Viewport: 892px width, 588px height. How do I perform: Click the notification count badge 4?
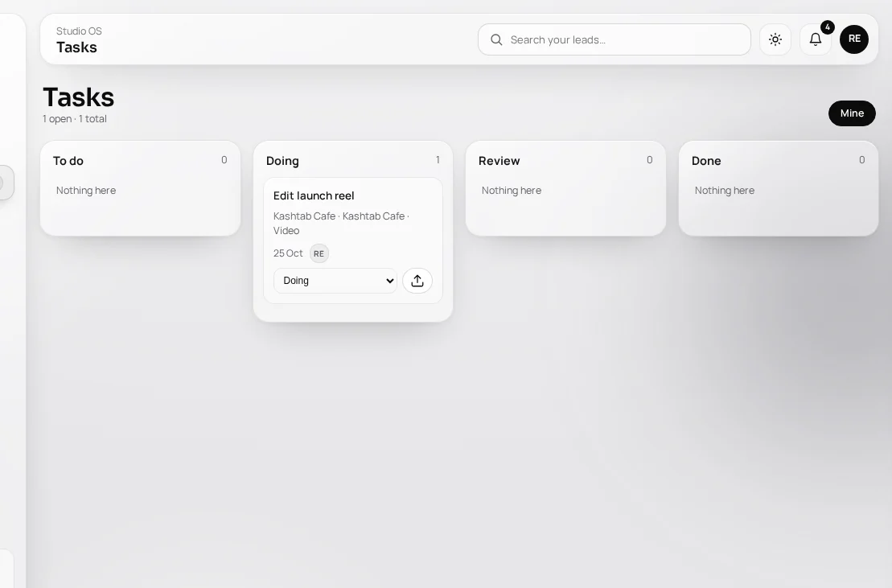(x=827, y=27)
